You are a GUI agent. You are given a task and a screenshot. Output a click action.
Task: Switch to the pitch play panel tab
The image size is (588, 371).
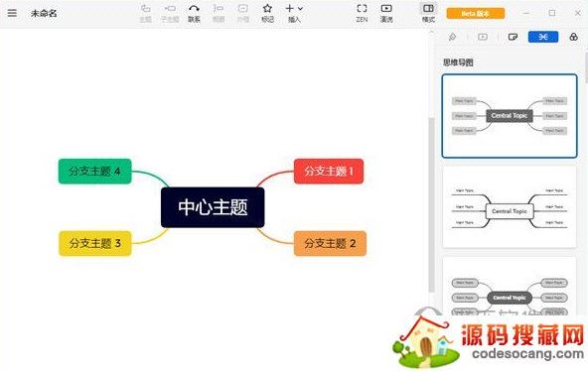[x=483, y=37]
